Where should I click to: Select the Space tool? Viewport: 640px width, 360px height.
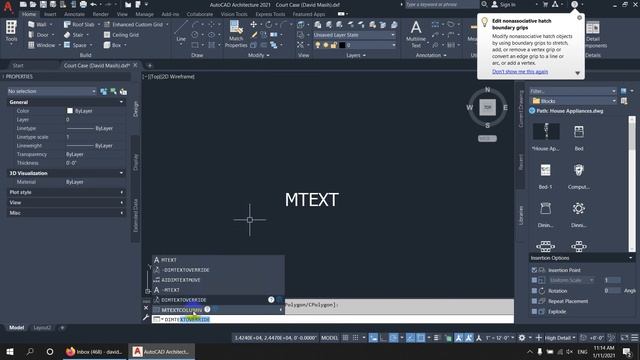75,45
